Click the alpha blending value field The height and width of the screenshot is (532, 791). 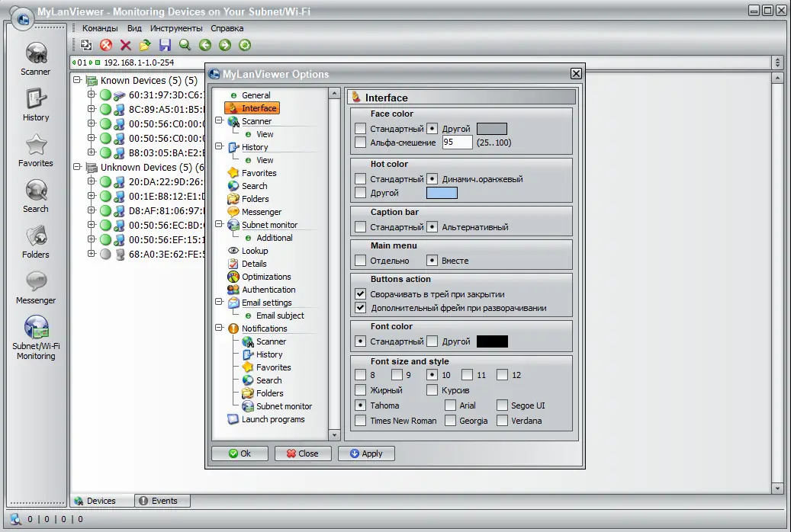[x=457, y=143]
